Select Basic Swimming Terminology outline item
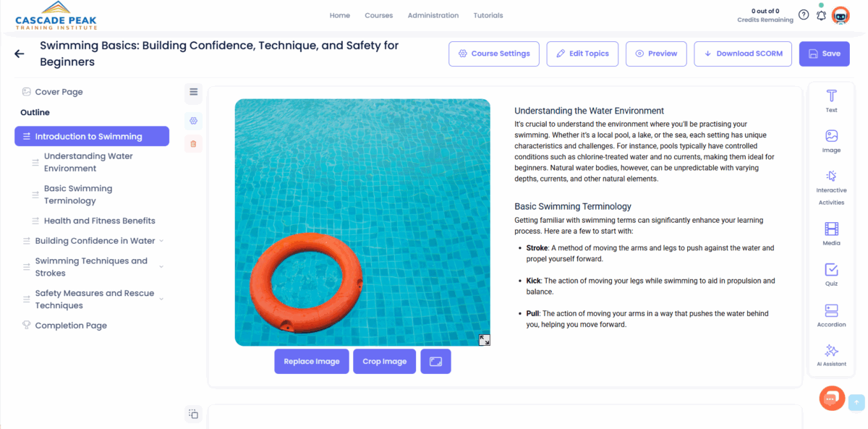This screenshot has width=868, height=429. coord(77,194)
